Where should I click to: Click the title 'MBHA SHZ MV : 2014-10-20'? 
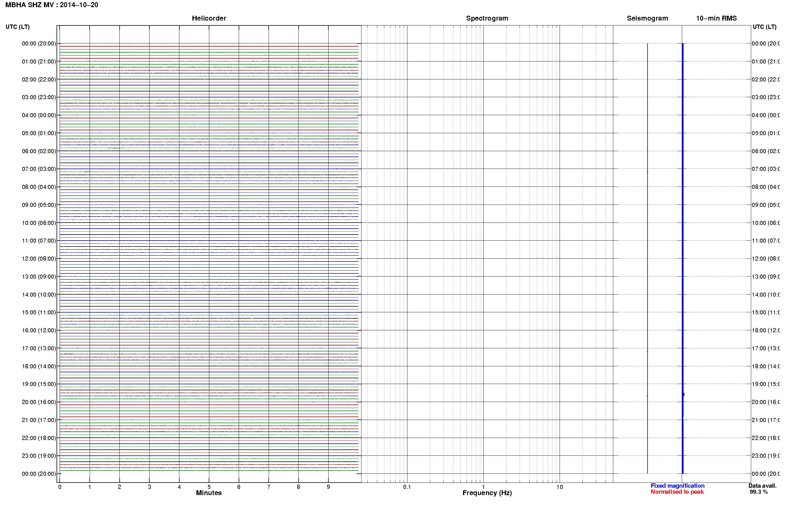(52, 5)
